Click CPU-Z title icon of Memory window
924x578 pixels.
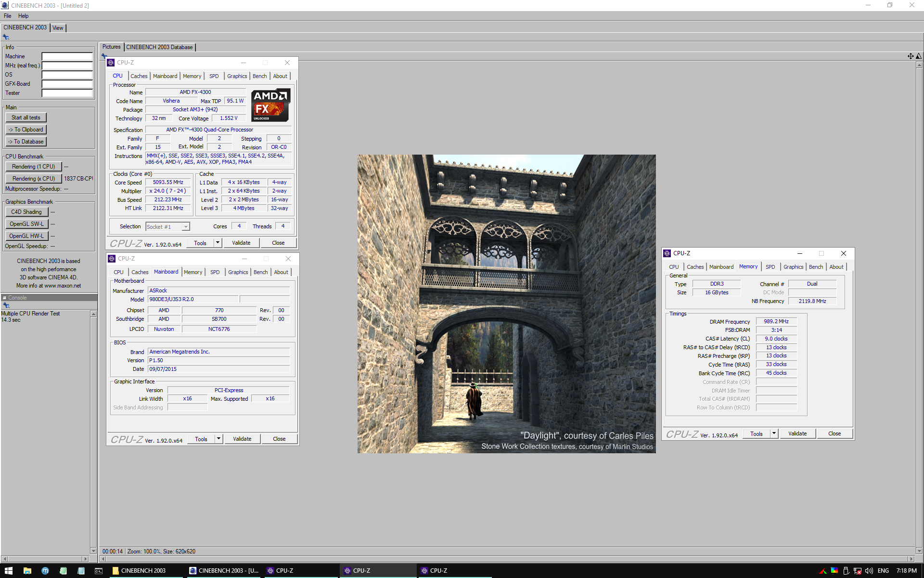coord(667,253)
